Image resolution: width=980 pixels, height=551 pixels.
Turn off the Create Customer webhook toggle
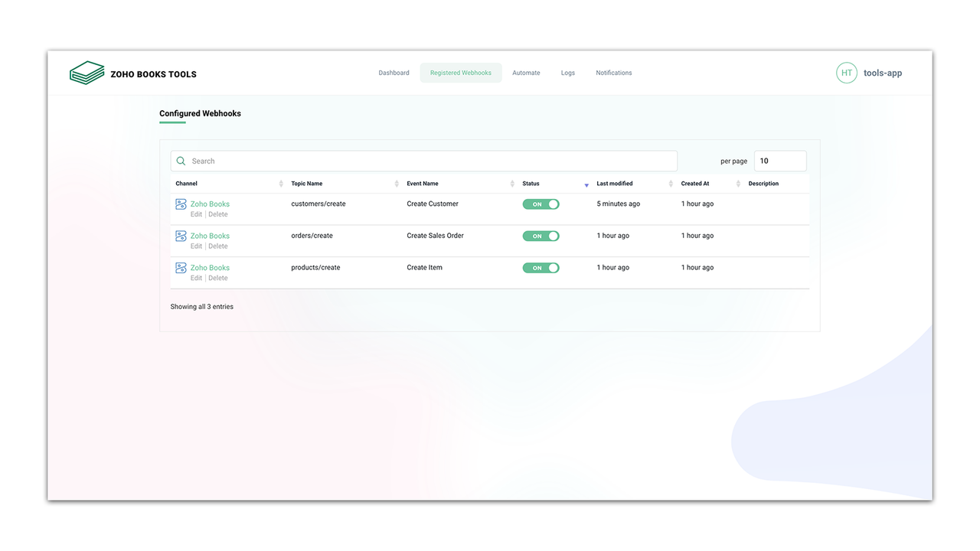click(x=541, y=204)
